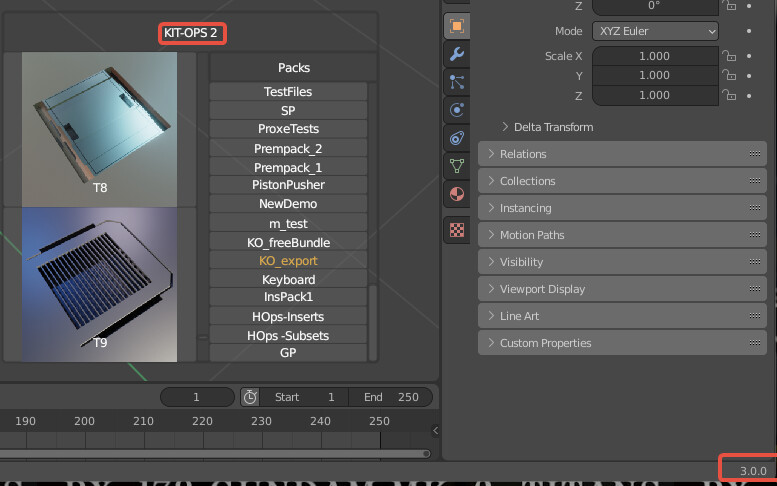Open the Object Constraints properties tab
Image resolution: width=777 pixels, height=486 pixels.
coord(457,138)
